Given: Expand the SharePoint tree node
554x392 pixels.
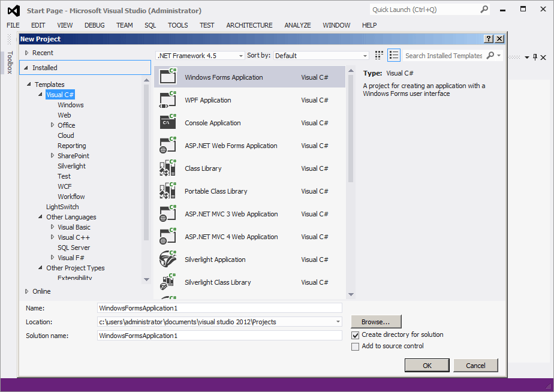Looking at the screenshot, I should (x=52, y=155).
